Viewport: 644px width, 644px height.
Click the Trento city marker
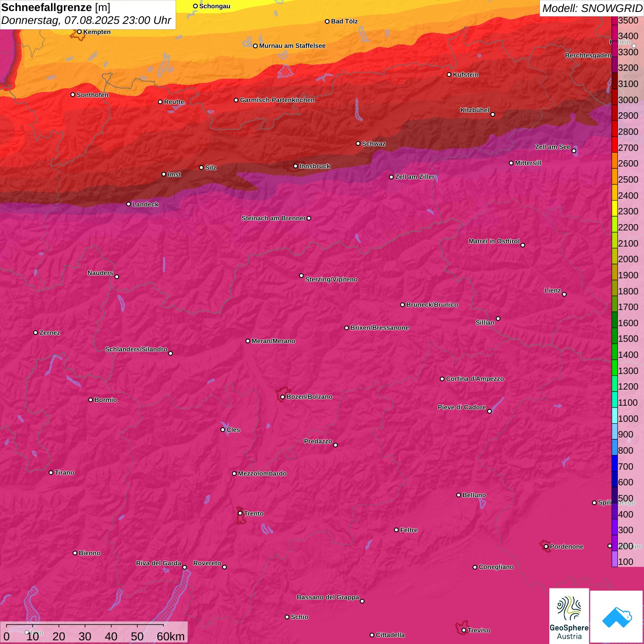pyautogui.click(x=240, y=513)
